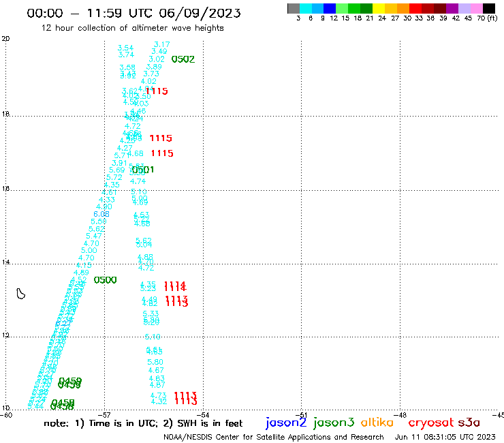Click the island outline on the map

(20, 294)
